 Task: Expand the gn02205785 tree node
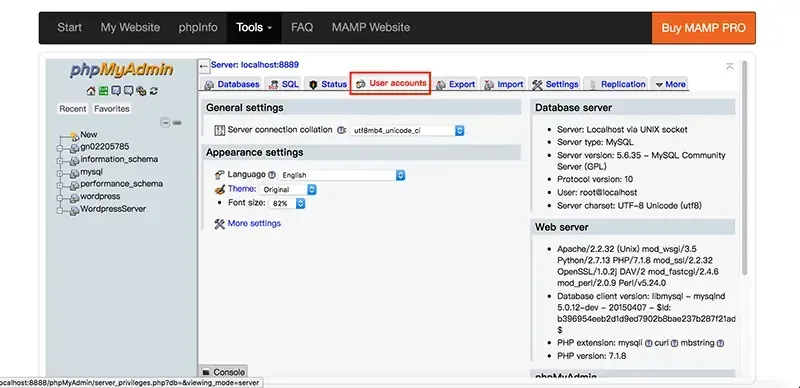(x=60, y=149)
